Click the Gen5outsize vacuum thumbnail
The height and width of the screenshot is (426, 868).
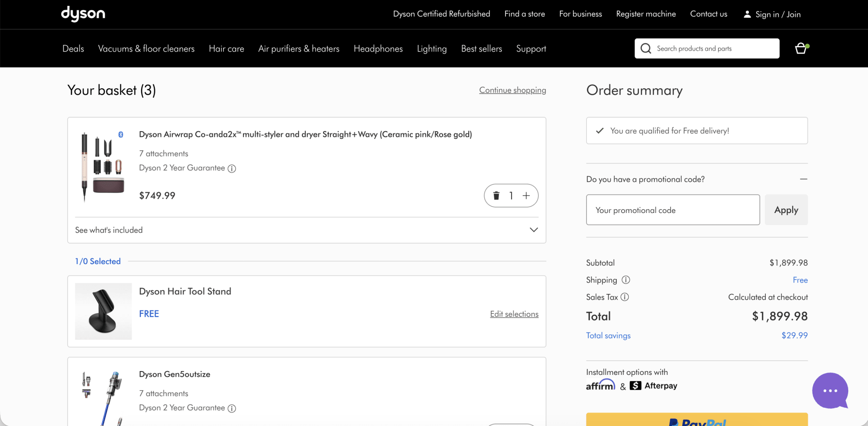pos(103,398)
